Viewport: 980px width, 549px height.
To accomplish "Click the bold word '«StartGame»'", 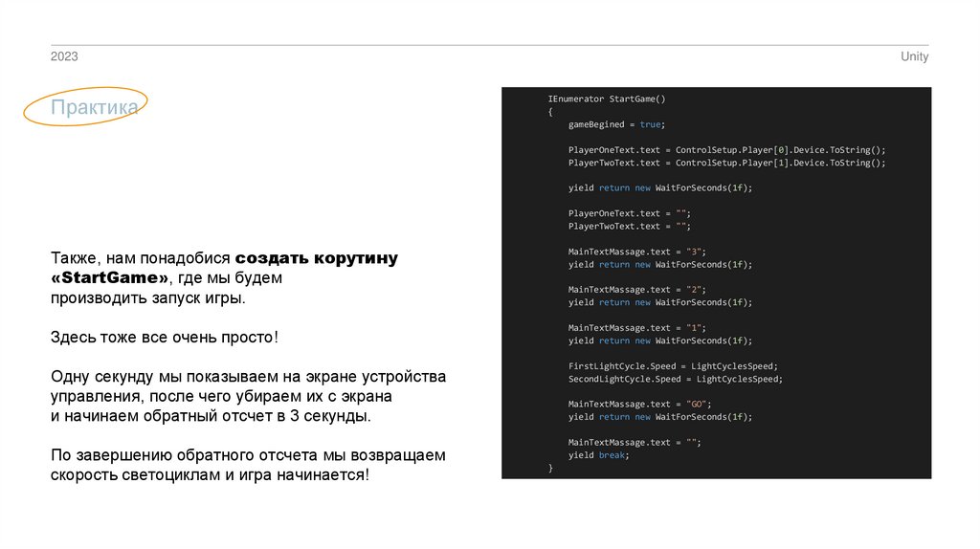I will [109, 277].
